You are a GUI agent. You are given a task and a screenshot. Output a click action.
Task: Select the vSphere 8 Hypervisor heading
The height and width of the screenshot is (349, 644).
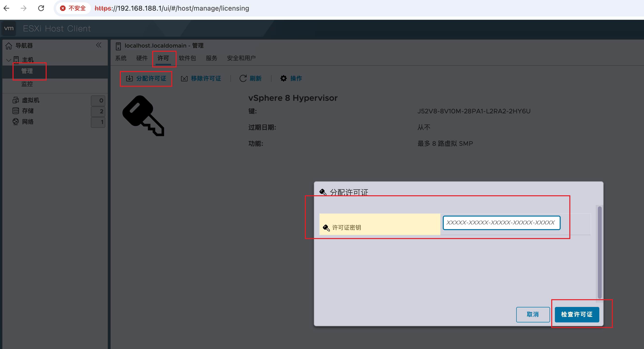coord(293,98)
